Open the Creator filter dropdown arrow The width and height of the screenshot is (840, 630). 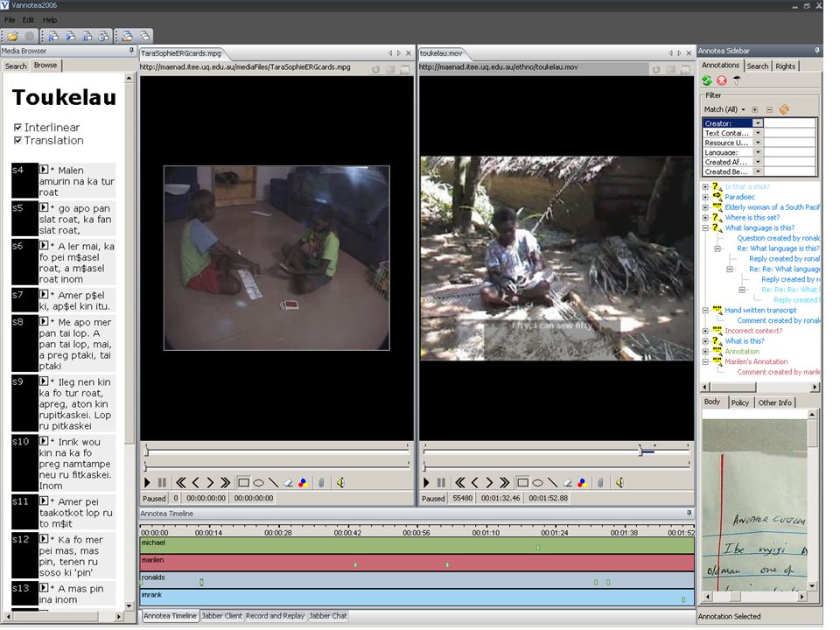click(758, 123)
